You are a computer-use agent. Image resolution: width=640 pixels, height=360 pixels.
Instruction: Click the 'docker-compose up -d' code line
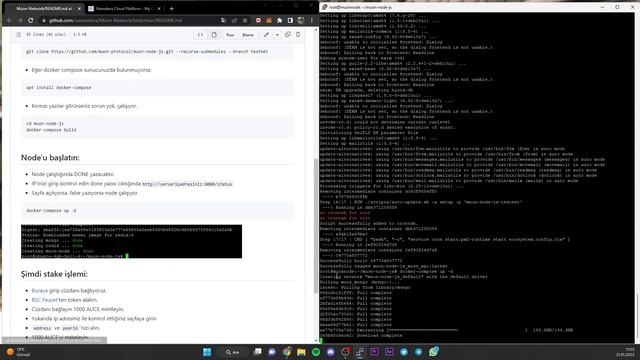[x=51, y=211]
